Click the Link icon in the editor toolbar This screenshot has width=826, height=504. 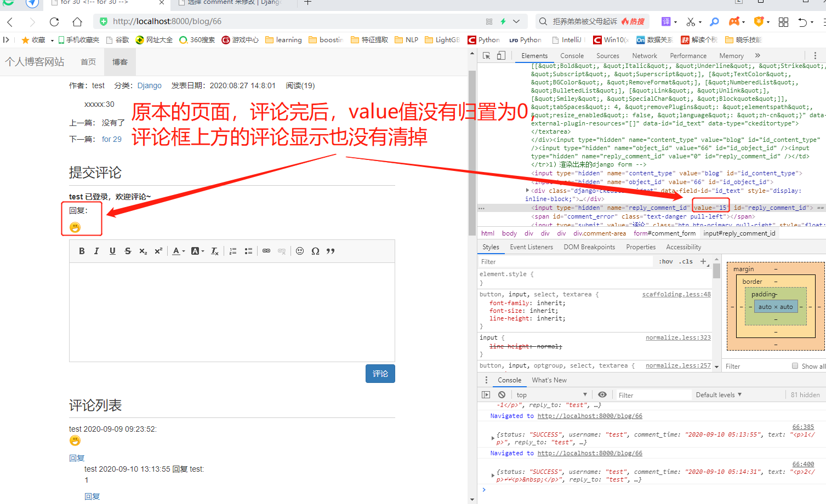(x=266, y=250)
